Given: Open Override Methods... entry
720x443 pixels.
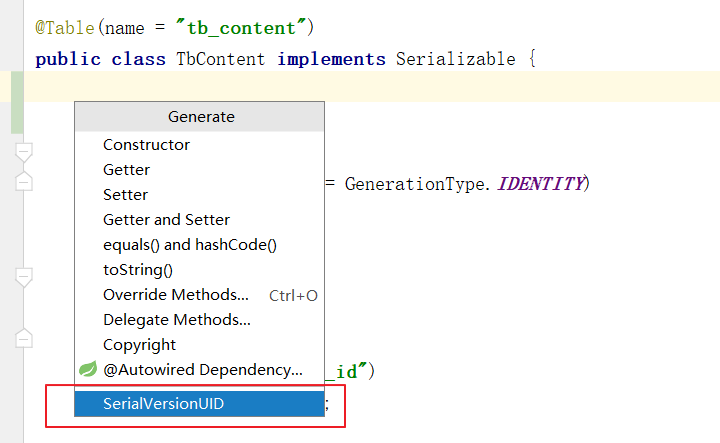Looking at the screenshot, I should pos(199,295).
